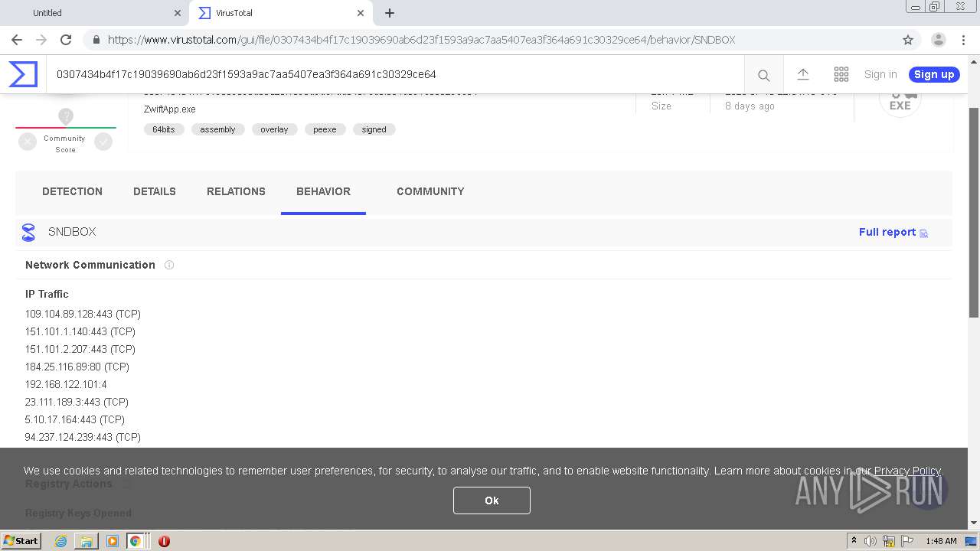Screen dimensions: 980x551
Task: Click the IP Traffic heading
Action: tap(47, 294)
